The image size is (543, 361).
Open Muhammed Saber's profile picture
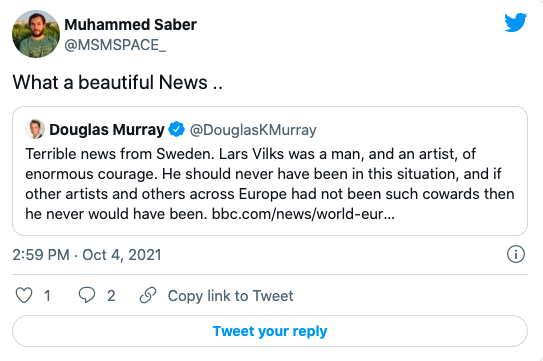tap(36, 34)
